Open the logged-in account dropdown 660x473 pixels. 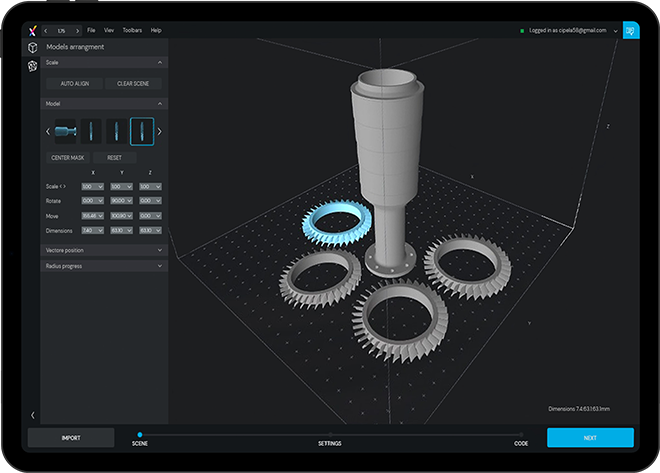[x=613, y=31]
